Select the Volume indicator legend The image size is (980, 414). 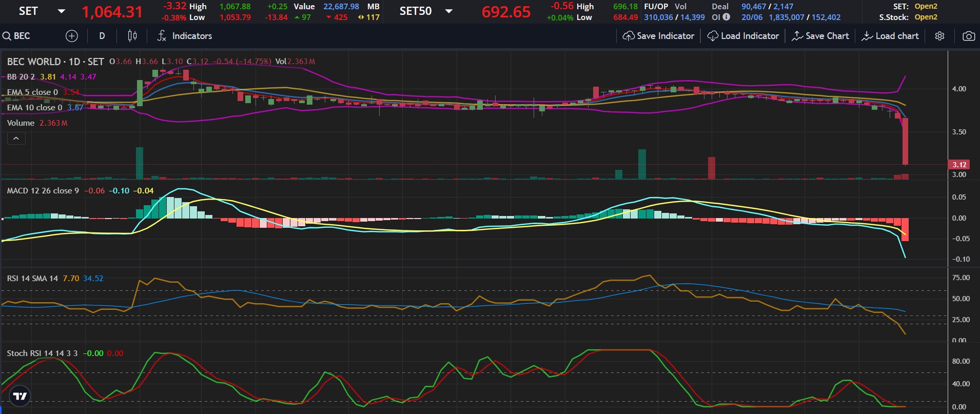click(21, 123)
